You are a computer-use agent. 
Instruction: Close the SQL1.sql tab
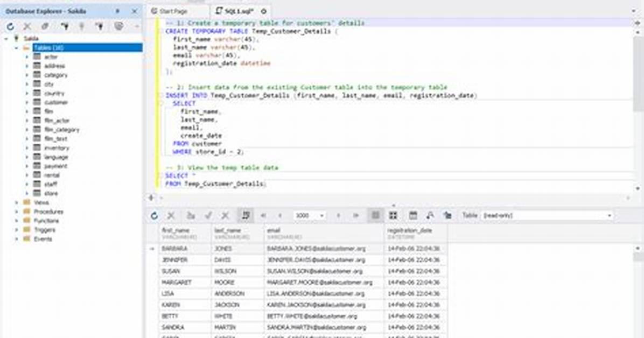click(264, 11)
